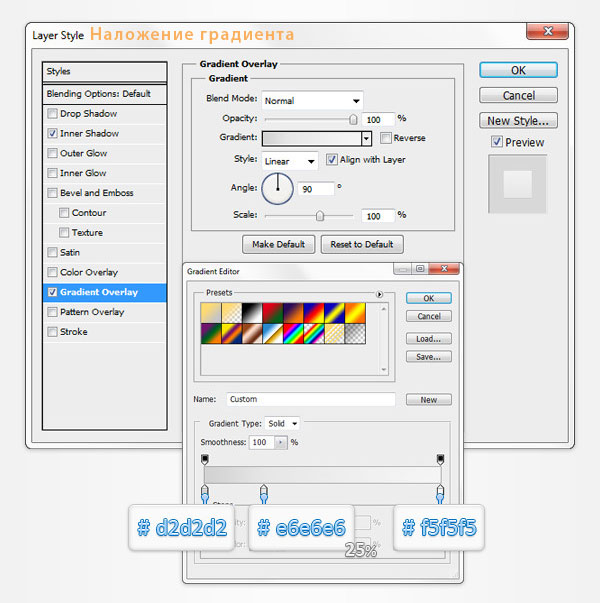Open the Gradient Type dropdown set to Solid
600x603 pixels.
click(x=282, y=424)
